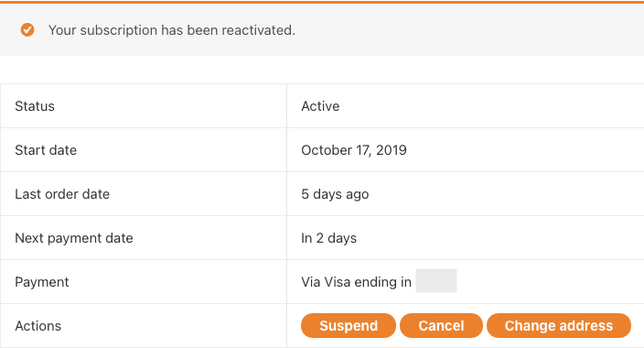Click the reactivated subscription notice text
The width and height of the screenshot is (644, 348).
(172, 30)
